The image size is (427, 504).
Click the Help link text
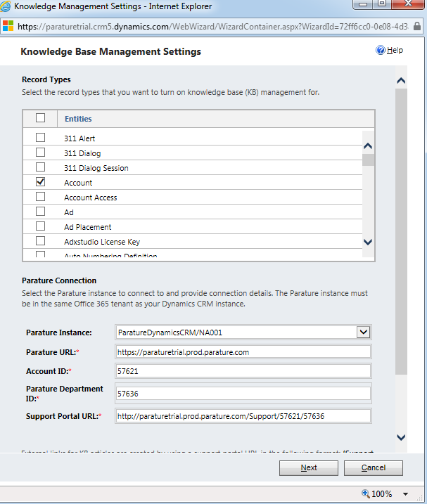click(395, 50)
